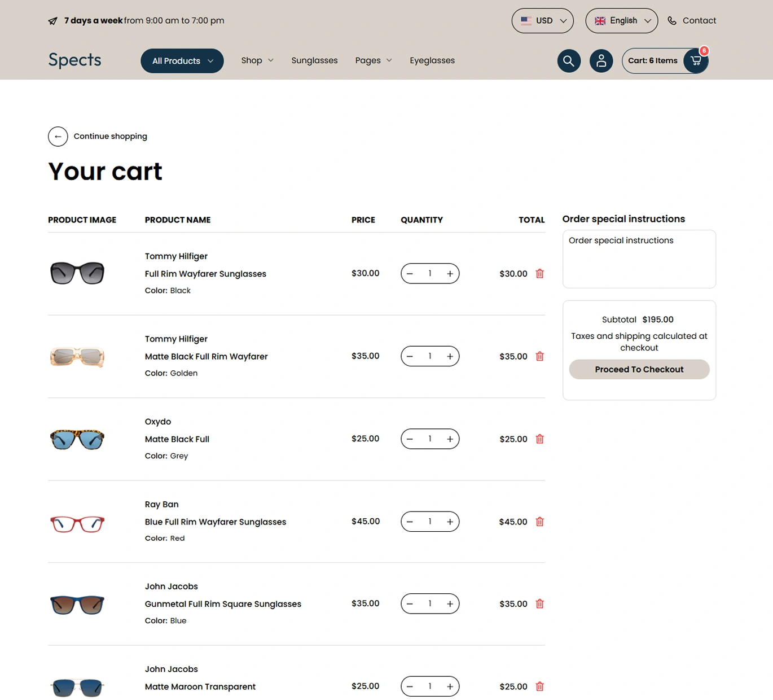
Task: Increase quantity of Ray Ban Blue Full Rim
Action: pos(450,522)
